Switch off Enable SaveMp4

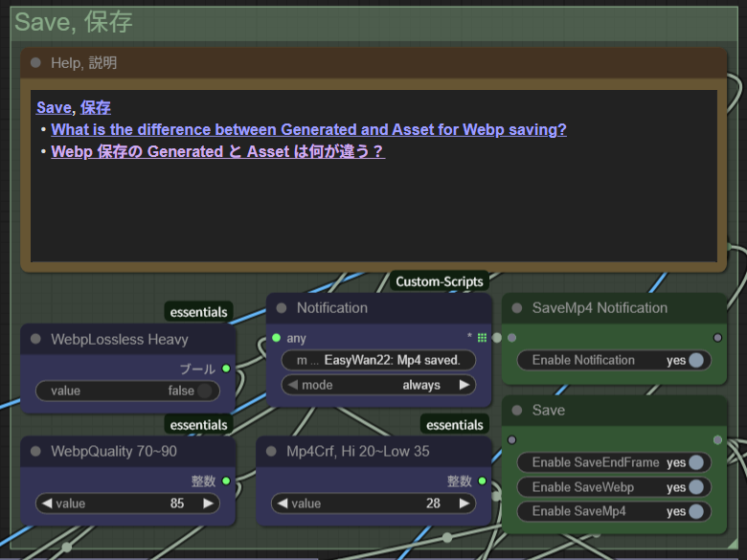[x=696, y=511]
